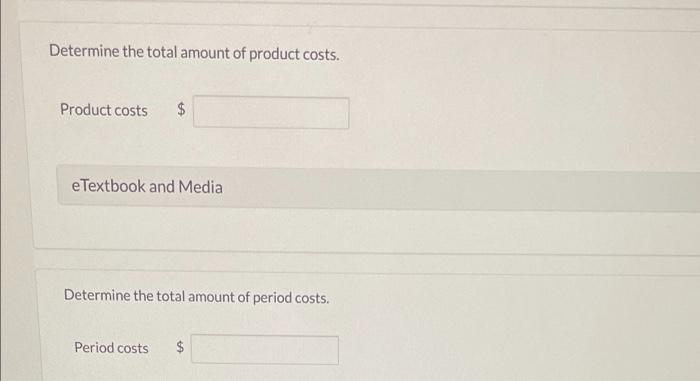
Task: Expand the eTextbook and Media section
Action: pos(378,188)
